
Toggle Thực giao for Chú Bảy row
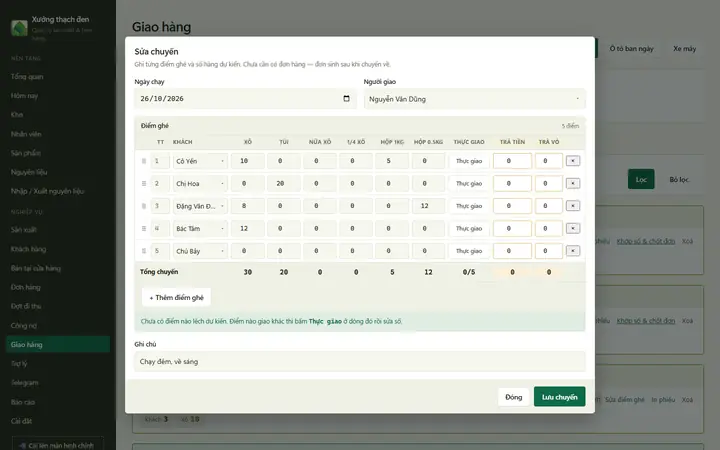coord(469,251)
